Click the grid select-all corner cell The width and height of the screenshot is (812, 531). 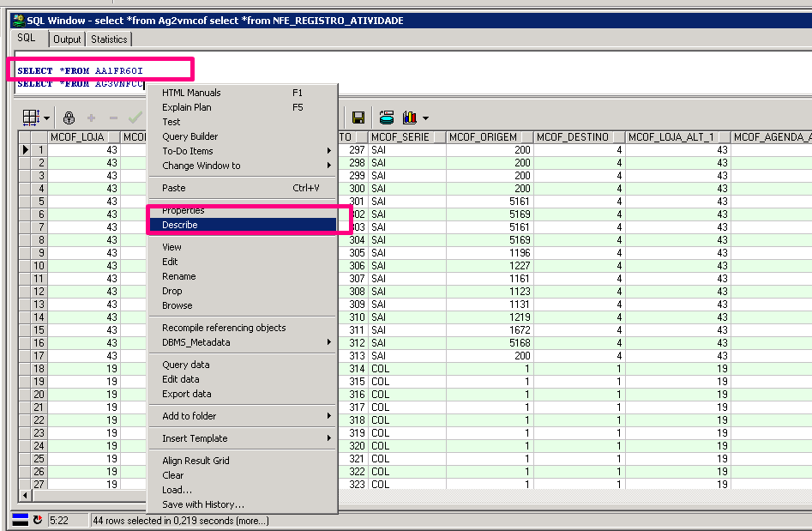(x=25, y=136)
